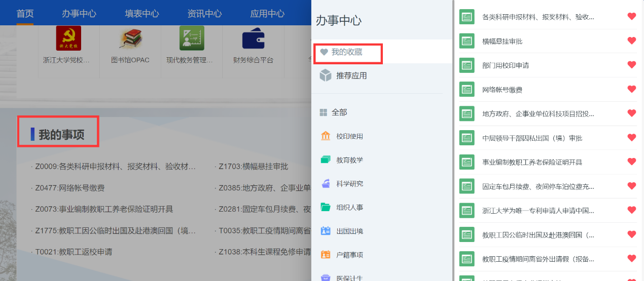
Task: Open 浙江大学为唯一专利申请人申请中国 item text
Action: pos(538,211)
